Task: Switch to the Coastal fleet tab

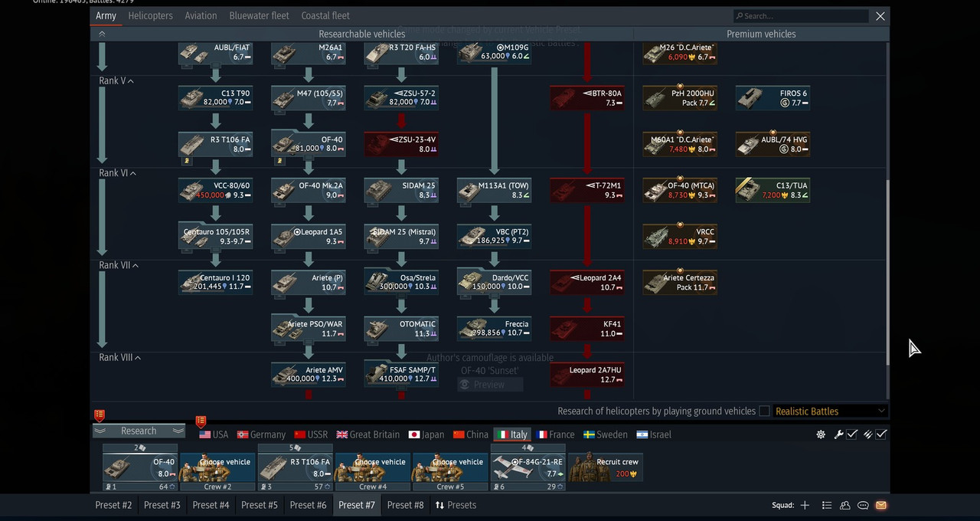Action: click(325, 15)
